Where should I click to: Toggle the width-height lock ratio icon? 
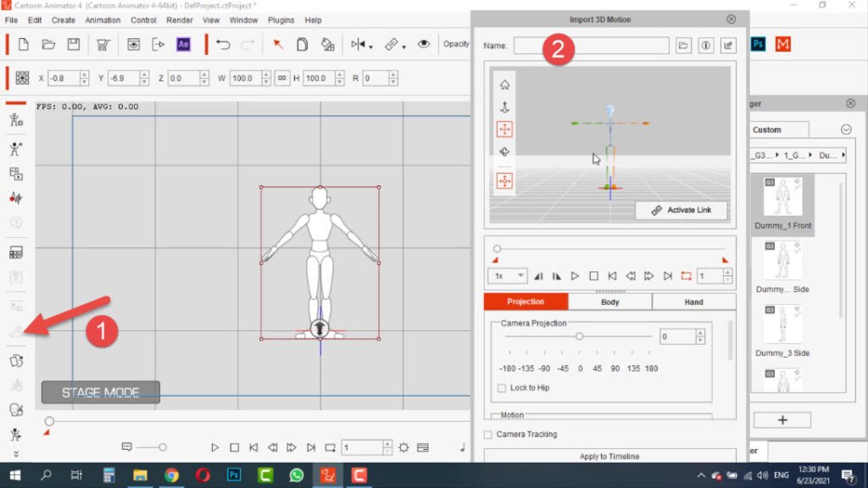[281, 78]
